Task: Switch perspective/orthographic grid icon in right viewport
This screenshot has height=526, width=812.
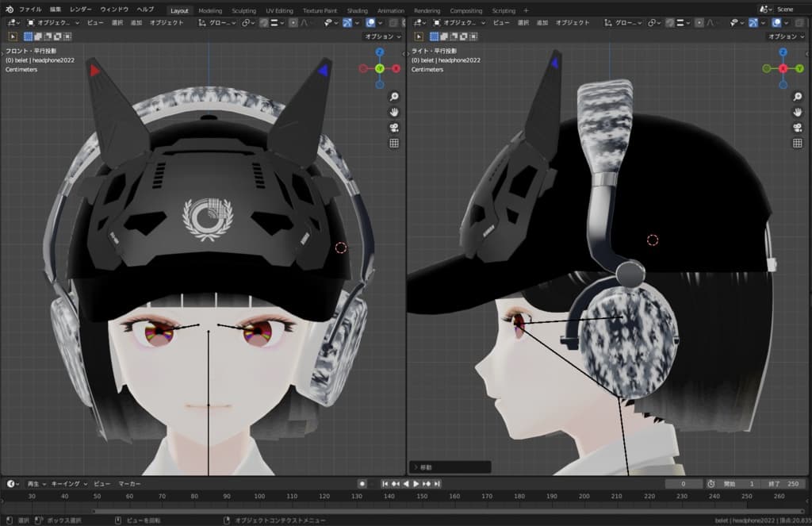Action: pyautogui.click(x=798, y=143)
